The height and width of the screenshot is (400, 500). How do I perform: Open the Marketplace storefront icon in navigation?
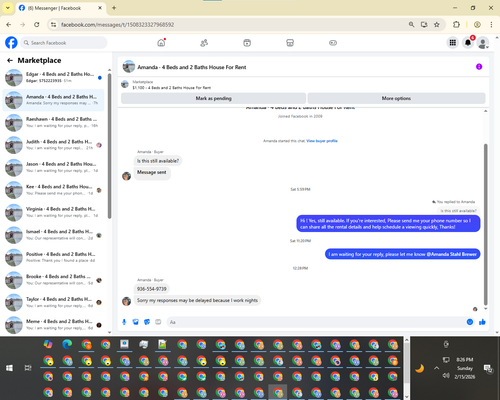(x=290, y=43)
